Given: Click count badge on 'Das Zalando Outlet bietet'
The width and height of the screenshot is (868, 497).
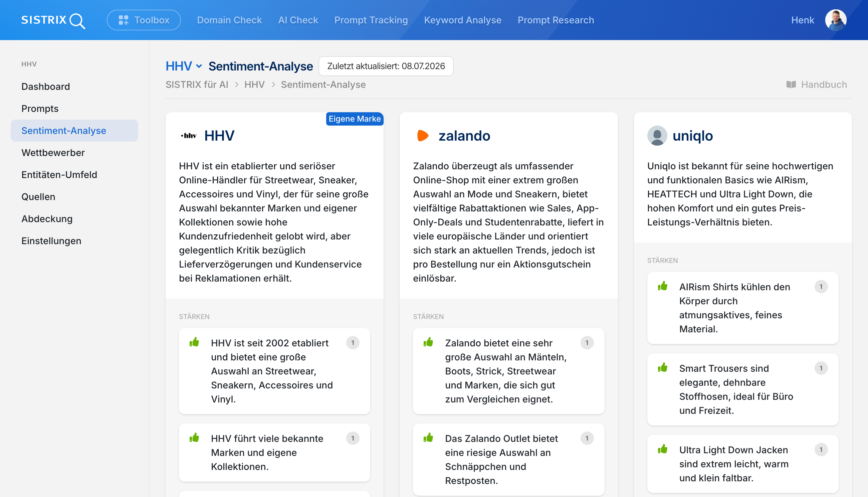Looking at the screenshot, I should (587, 439).
